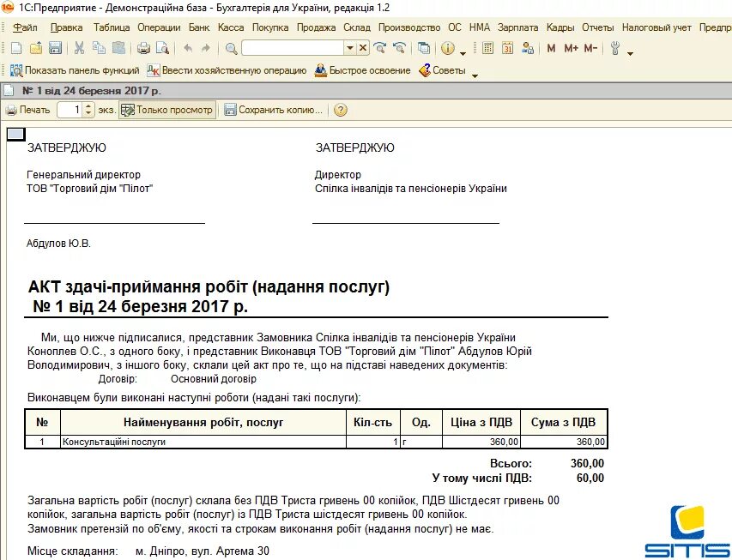The height and width of the screenshot is (560, 732).
Task: Click Быстрое освоение button
Action: coord(363,70)
